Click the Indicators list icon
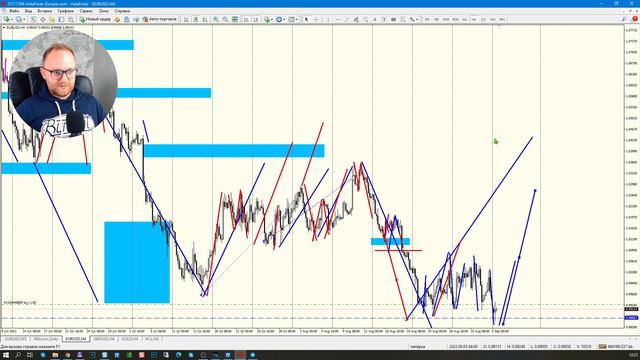This screenshot has width=640, height=360. point(267,19)
